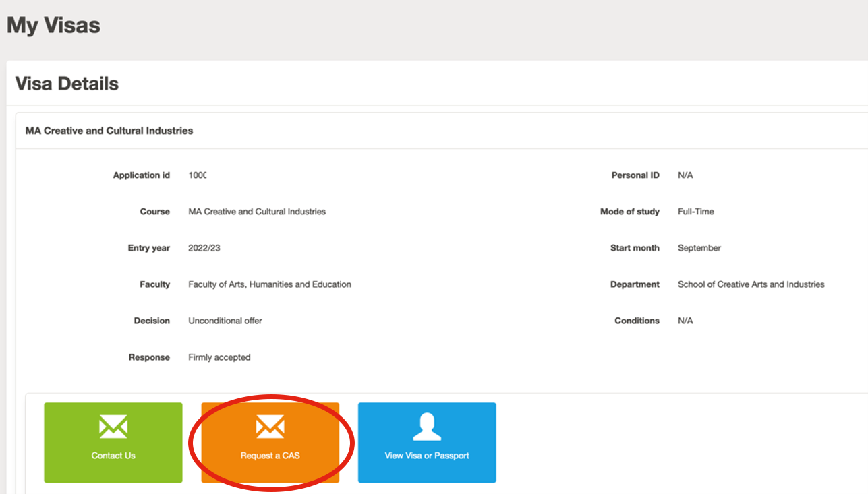The height and width of the screenshot is (494, 868).
Task: Select the Entry year value 2022/23
Action: 204,248
